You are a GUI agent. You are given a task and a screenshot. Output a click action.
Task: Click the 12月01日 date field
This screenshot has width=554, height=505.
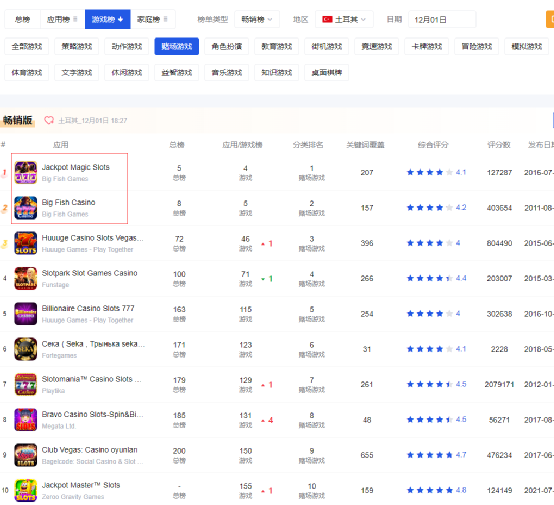(x=442, y=19)
